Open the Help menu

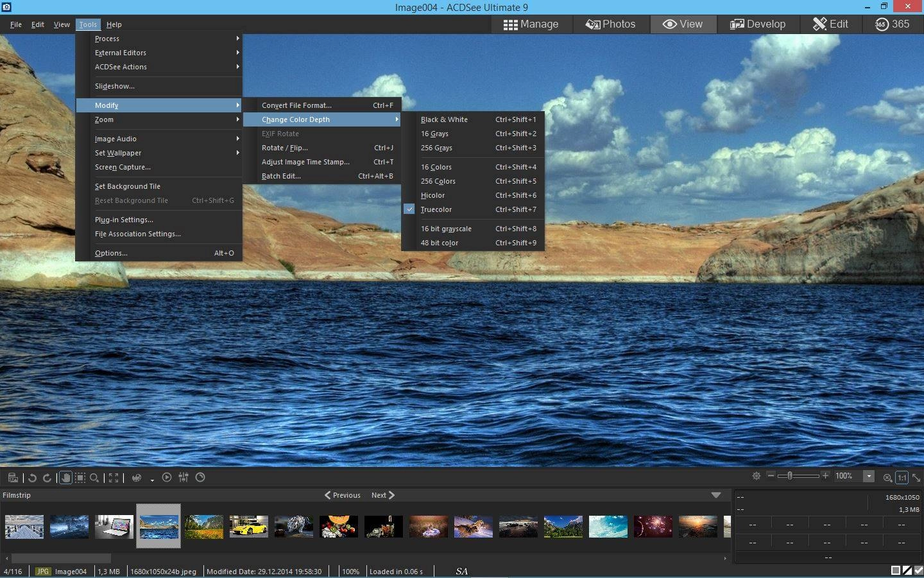point(114,24)
